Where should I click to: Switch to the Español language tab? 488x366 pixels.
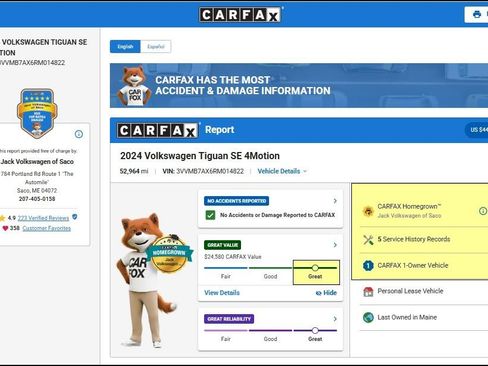coord(156,47)
